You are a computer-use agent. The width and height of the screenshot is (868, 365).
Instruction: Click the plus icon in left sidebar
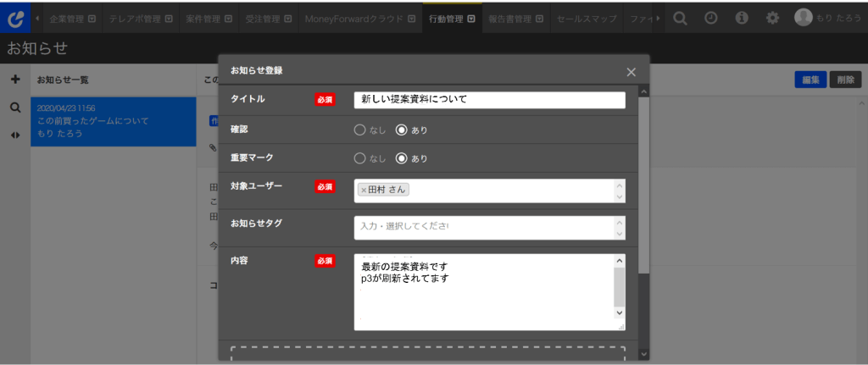pyautogui.click(x=15, y=80)
